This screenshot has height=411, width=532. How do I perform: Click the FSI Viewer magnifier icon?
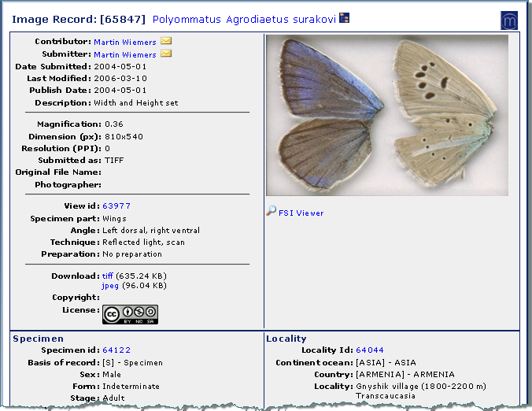(x=271, y=212)
